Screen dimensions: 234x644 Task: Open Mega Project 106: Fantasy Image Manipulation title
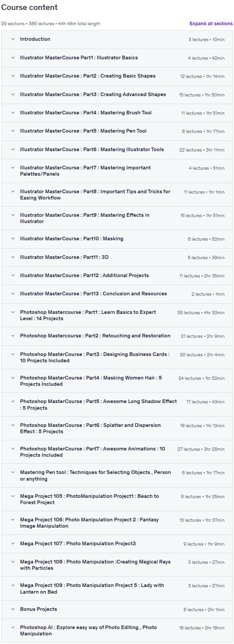89,523
